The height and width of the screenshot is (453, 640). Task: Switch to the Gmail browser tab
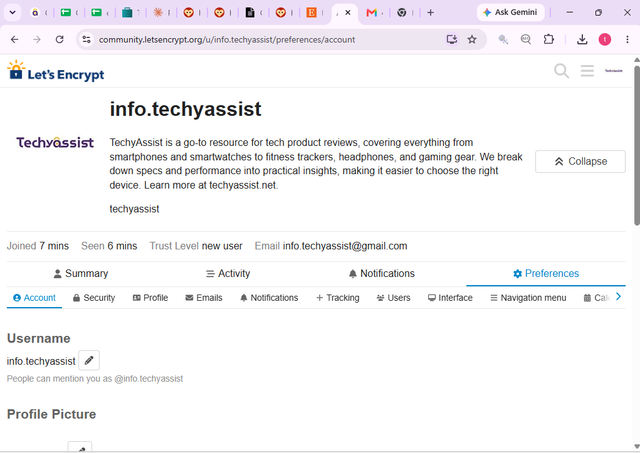tap(374, 13)
